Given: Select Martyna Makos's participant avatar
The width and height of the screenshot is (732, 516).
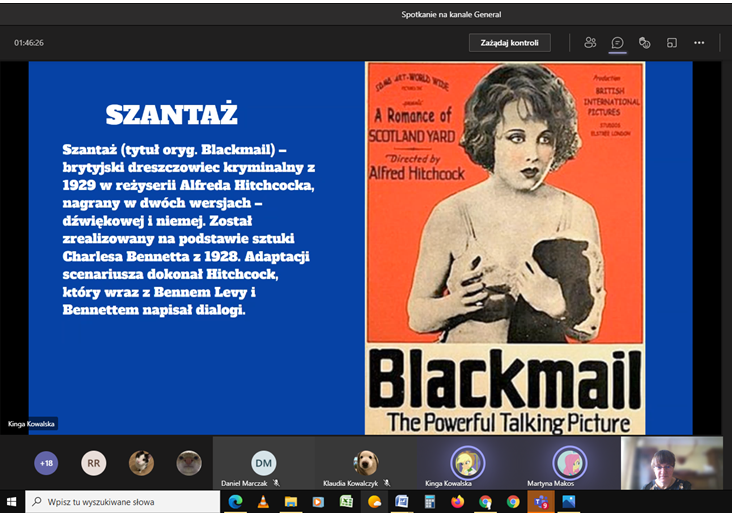Looking at the screenshot, I should [570, 463].
